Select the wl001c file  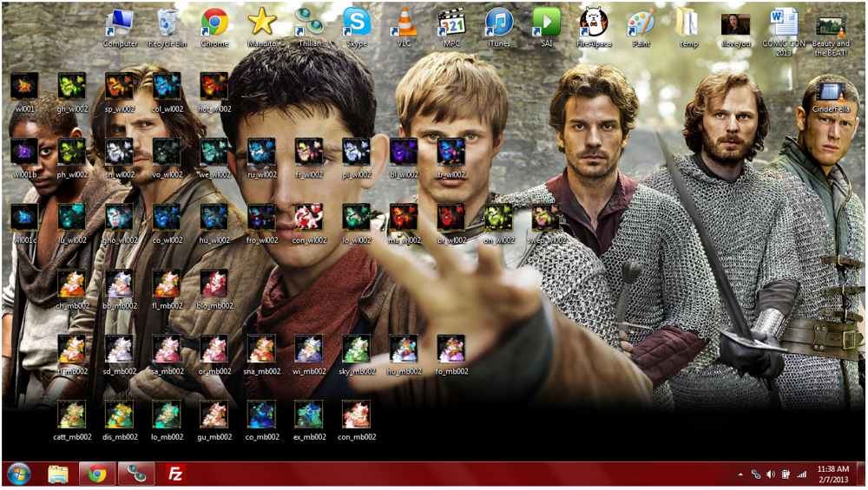point(24,224)
